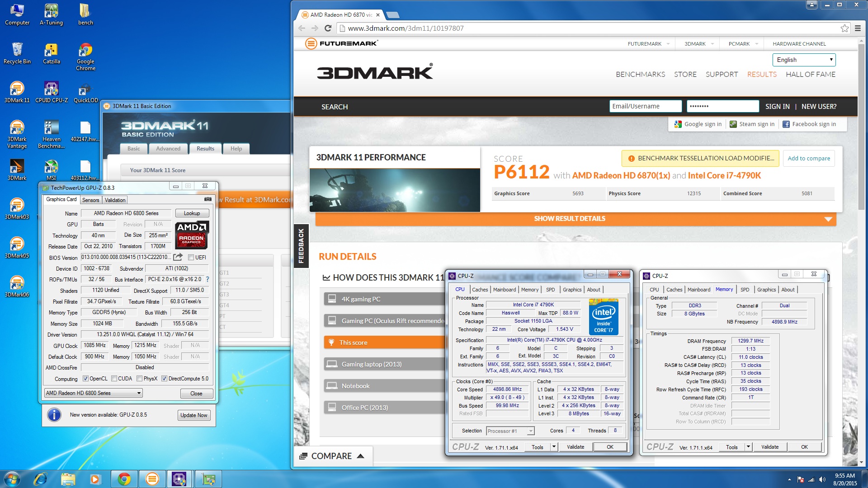Launch Google Chrome desktop shortcut
Image resolution: width=868 pixels, height=488 pixels.
(x=85, y=56)
